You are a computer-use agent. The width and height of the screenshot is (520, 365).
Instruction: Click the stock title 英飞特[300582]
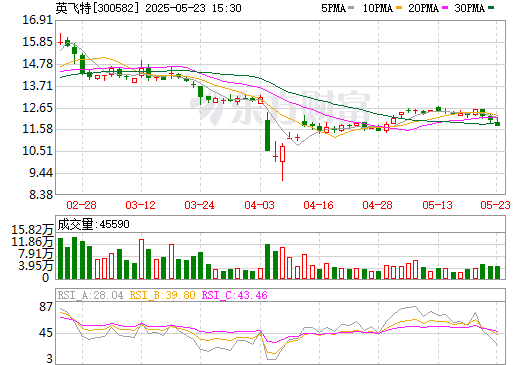point(97,8)
